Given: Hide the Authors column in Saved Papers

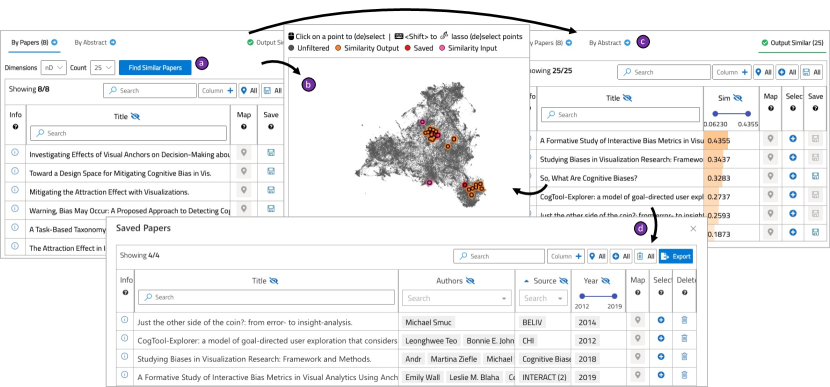Looking at the screenshot, I should click(470, 281).
